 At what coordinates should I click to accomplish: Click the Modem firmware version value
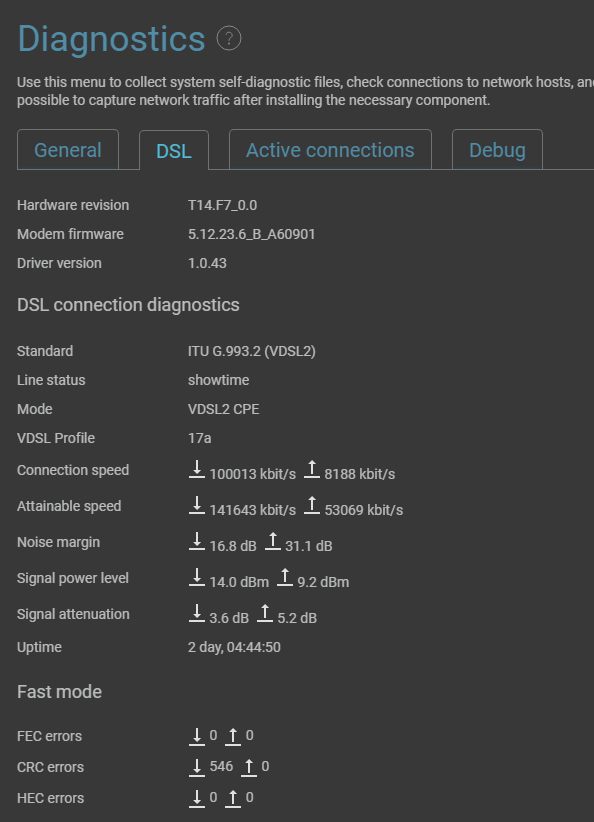pyautogui.click(x=252, y=234)
